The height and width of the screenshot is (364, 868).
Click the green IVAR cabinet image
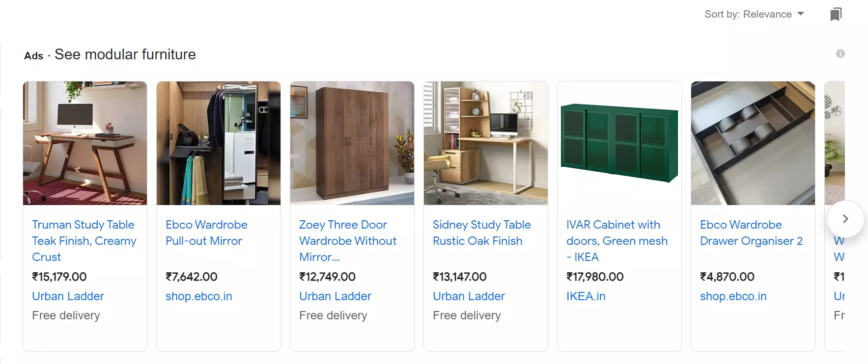pos(619,143)
